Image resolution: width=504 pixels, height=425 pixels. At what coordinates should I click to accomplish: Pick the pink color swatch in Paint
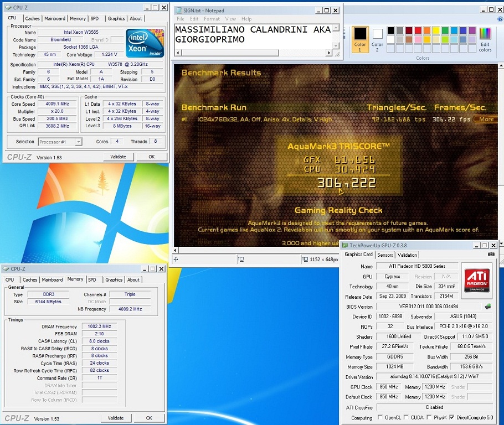point(418,39)
